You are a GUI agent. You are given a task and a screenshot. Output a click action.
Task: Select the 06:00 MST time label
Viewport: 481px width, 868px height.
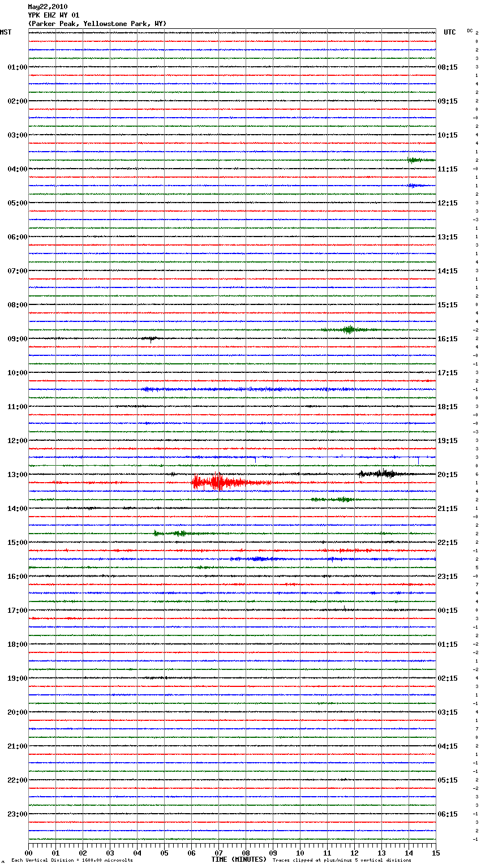[18, 237]
